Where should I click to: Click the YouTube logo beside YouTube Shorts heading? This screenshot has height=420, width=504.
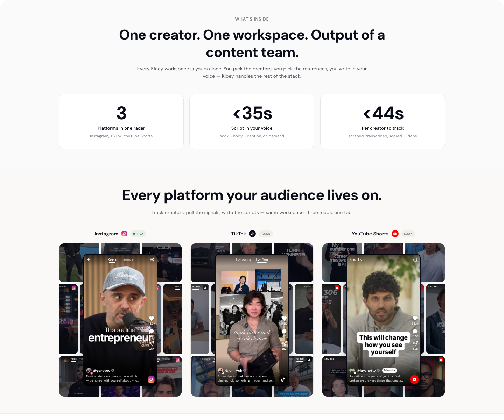tap(395, 234)
